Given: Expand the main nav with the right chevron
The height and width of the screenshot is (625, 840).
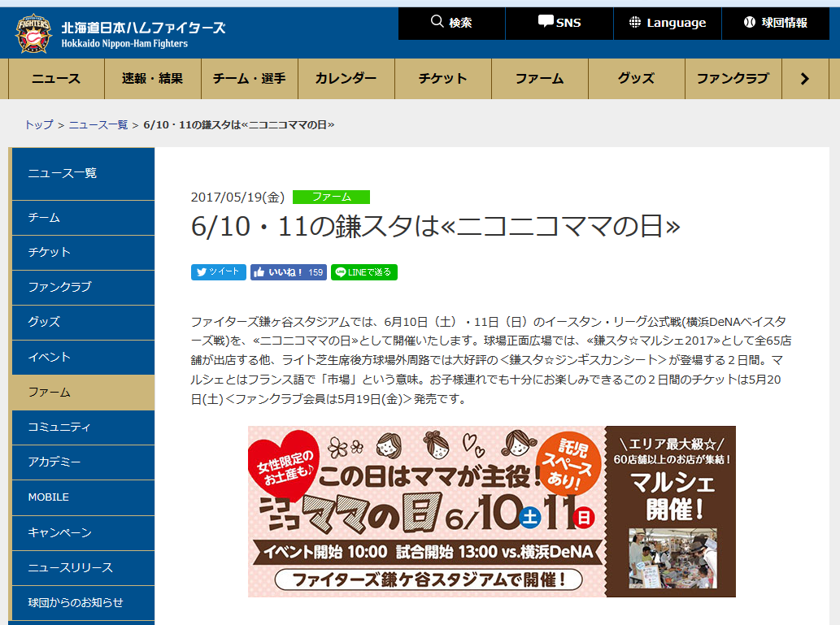Looking at the screenshot, I should 805,79.
